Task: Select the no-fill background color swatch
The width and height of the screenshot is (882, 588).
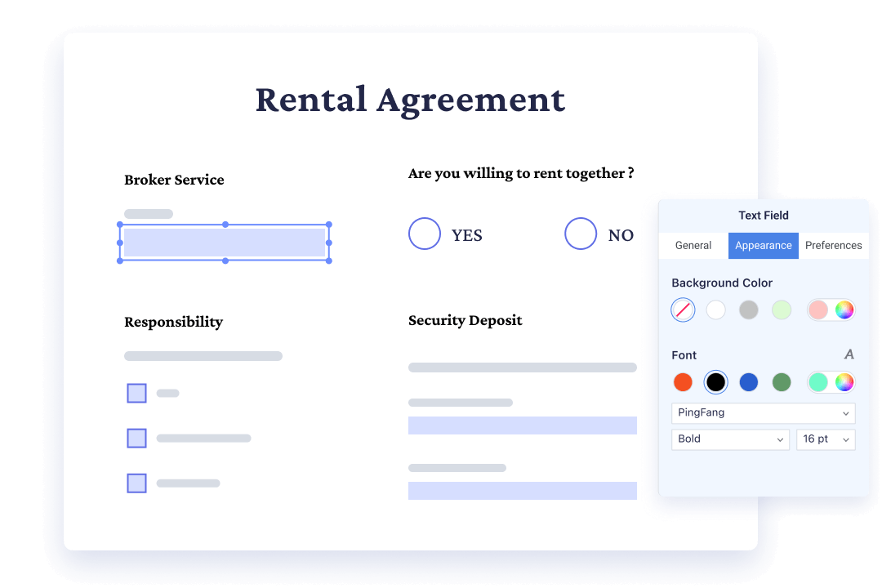Action: pos(683,310)
